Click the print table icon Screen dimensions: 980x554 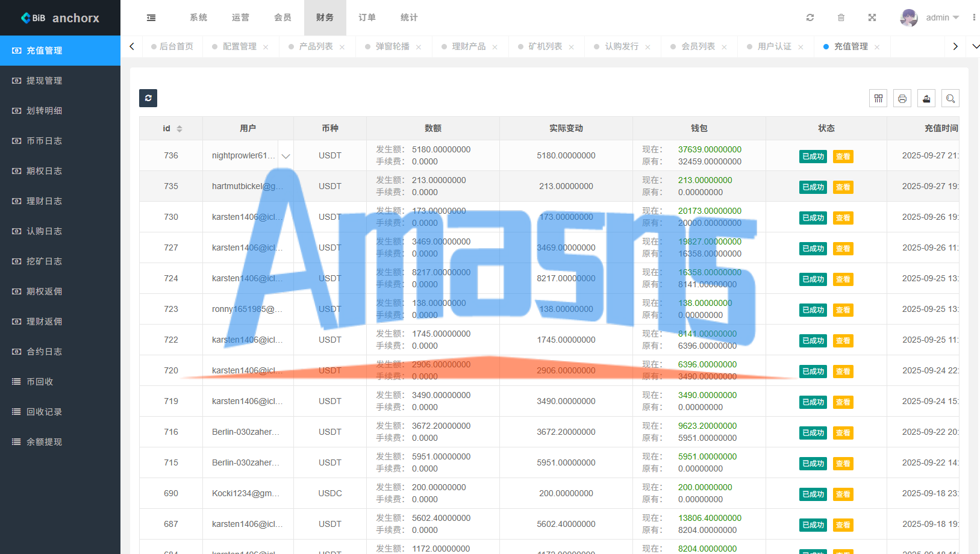pos(902,98)
